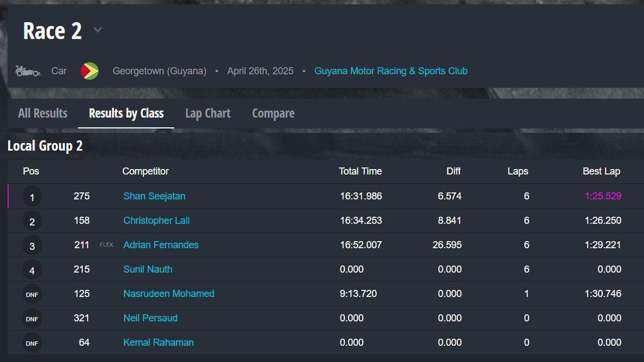This screenshot has height=362, width=644.
Task: Click the position 3 badge
Action: (32, 245)
